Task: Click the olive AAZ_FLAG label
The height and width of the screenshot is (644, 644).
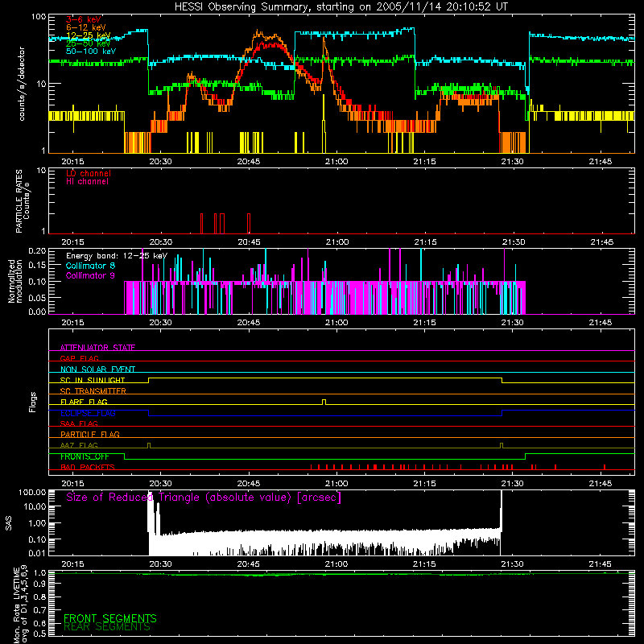Action: click(x=79, y=445)
